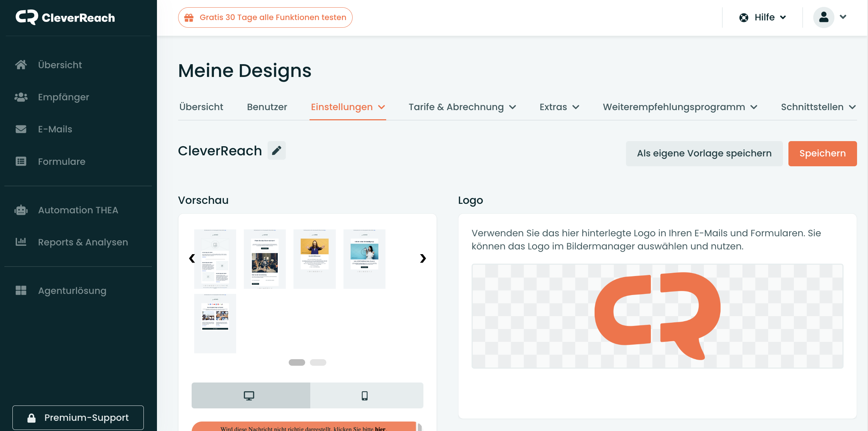Click the next arrow in Vorschau carousel

click(x=423, y=258)
